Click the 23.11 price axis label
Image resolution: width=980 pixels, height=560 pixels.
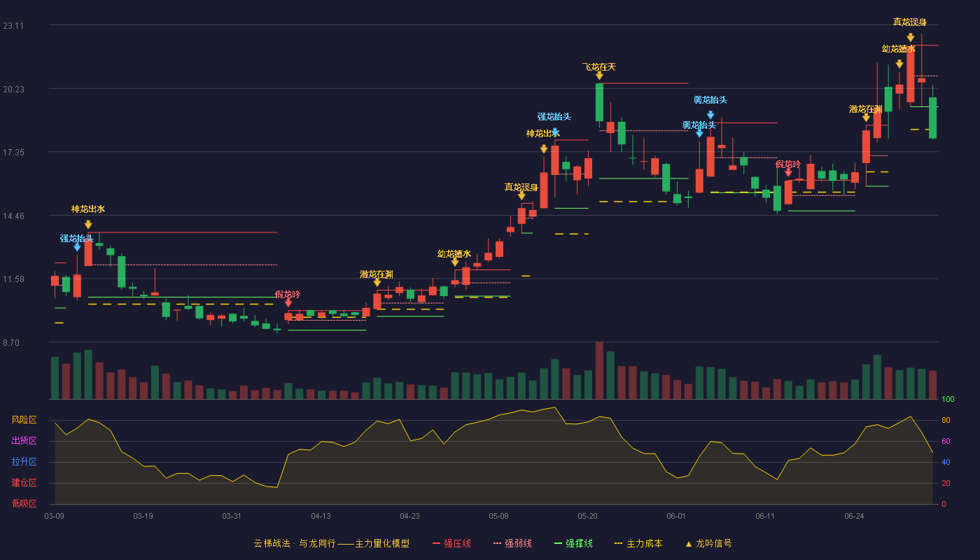[x=13, y=26]
